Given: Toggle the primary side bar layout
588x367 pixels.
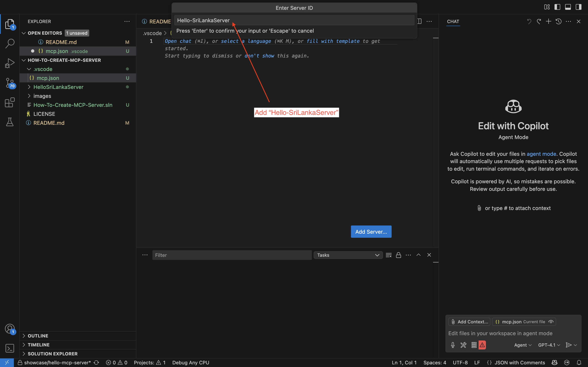Looking at the screenshot, I should pos(557,7).
